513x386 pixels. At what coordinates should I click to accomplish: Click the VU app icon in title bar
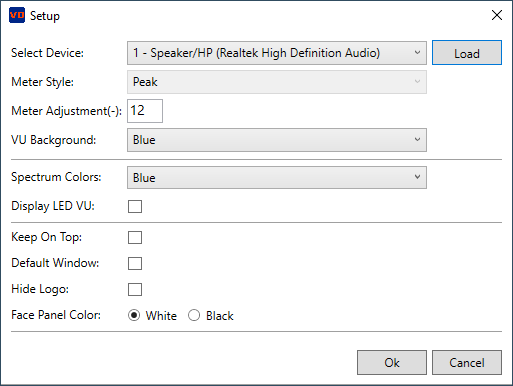[x=17, y=15]
